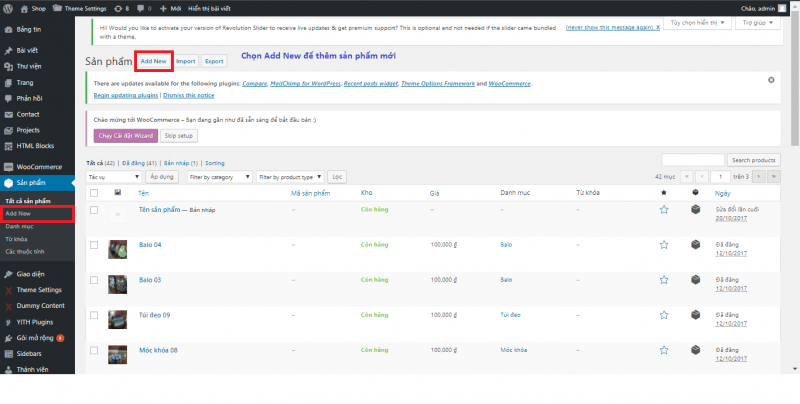The image size is (800, 404).
Task: Open the Balo 04 product thumbnail
Action: point(118,246)
